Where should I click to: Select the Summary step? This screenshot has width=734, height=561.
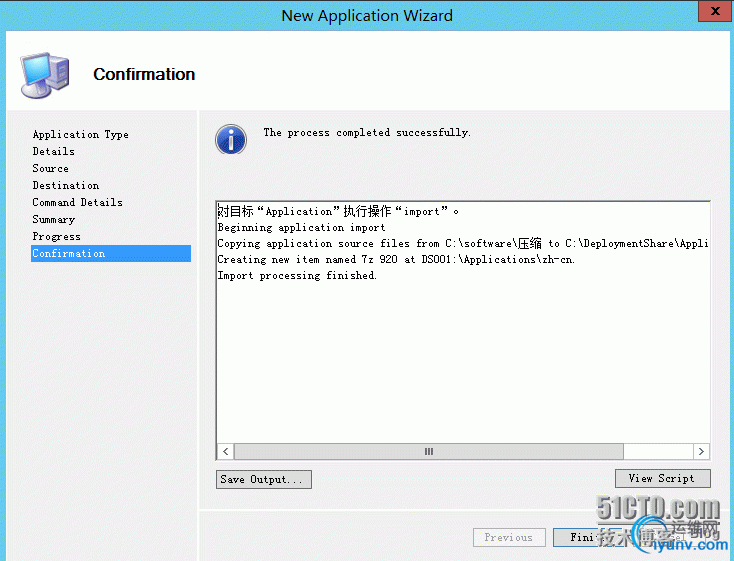tap(53, 219)
